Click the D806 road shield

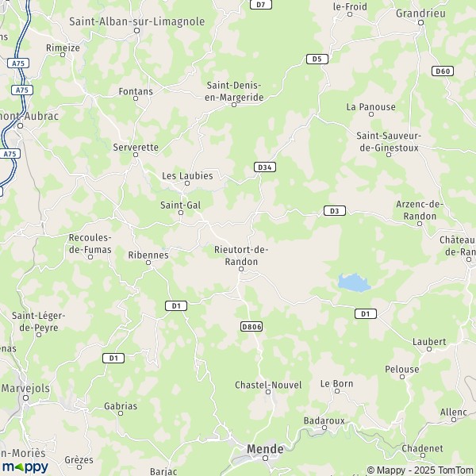(251, 327)
